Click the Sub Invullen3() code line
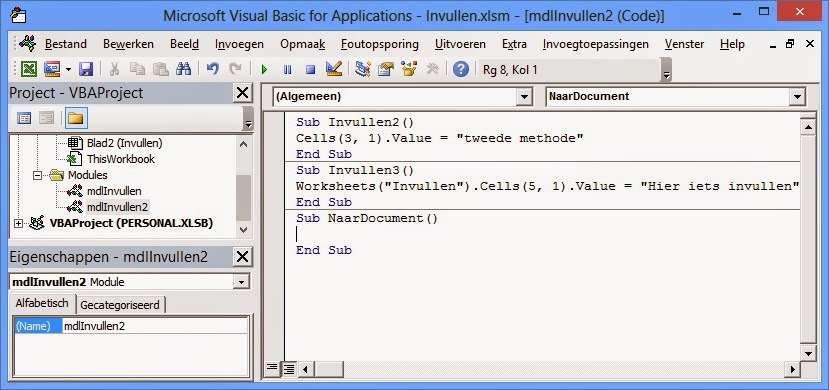This screenshot has height=390, width=829. pos(355,170)
